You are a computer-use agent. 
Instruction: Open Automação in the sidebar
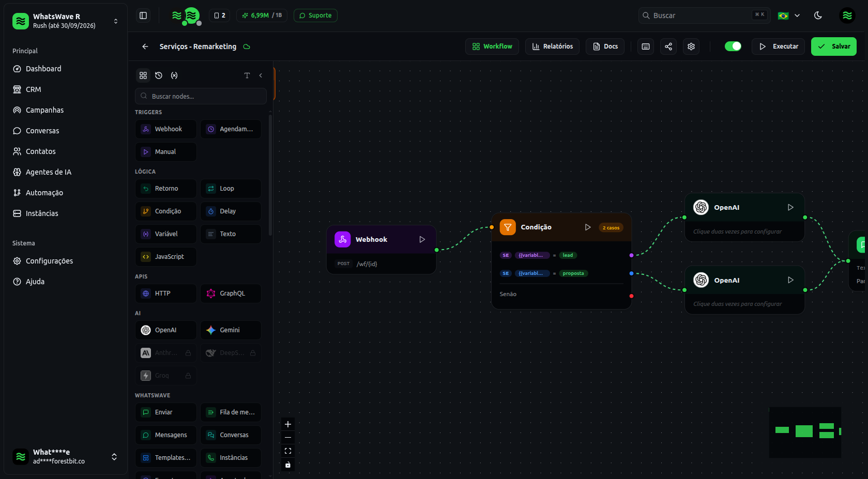66,193
